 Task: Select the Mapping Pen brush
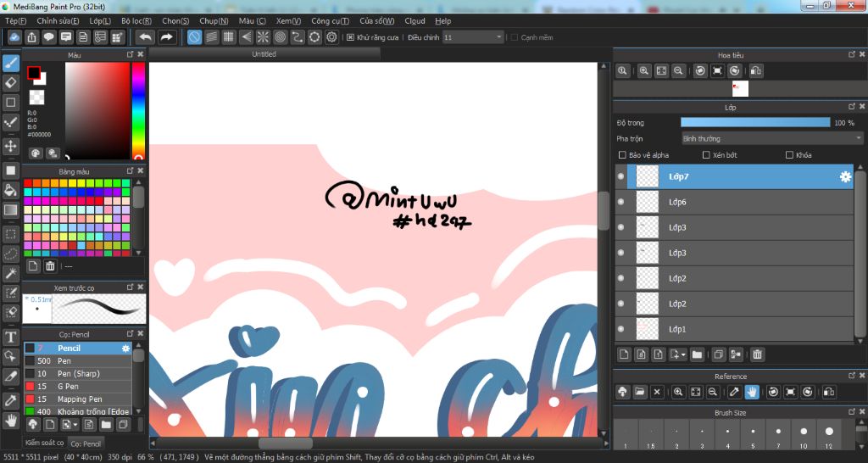tap(77, 399)
